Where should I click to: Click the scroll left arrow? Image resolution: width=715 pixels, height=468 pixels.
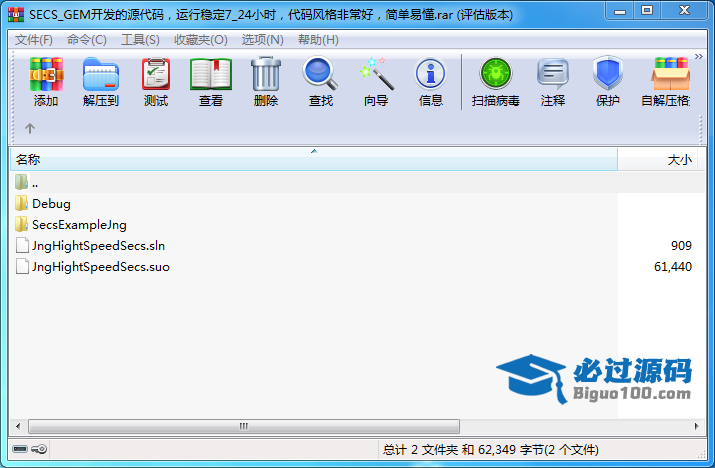click(18, 426)
